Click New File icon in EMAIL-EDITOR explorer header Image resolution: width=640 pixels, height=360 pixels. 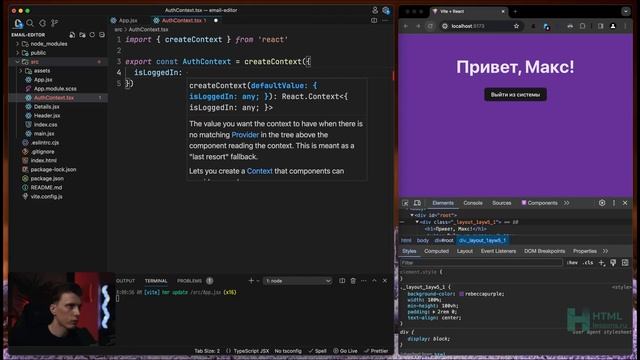pos(72,35)
